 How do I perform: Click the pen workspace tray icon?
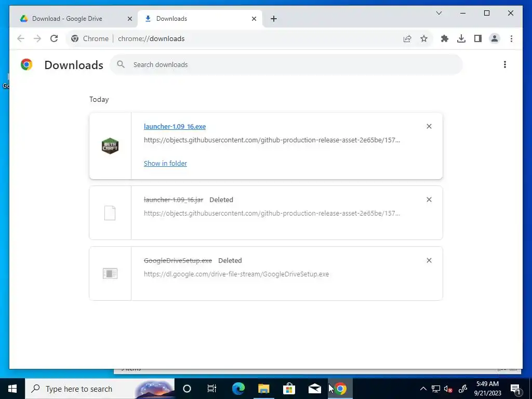point(463,389)
